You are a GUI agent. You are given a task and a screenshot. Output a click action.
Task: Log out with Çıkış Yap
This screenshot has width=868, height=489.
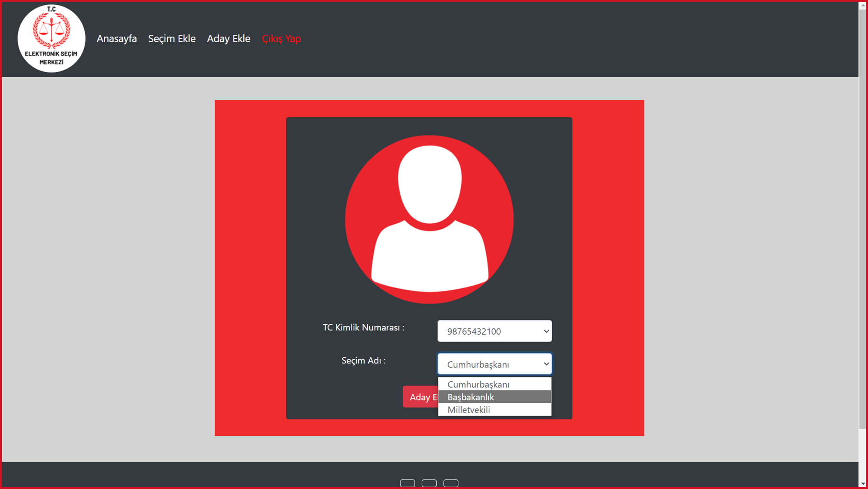(x=281, y=39)
